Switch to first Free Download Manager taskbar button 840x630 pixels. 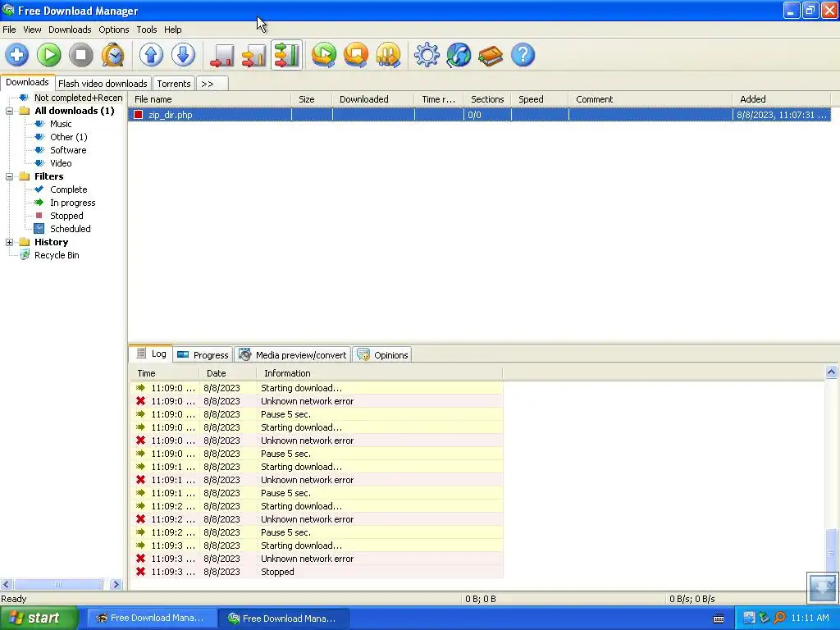click(151, 619)
